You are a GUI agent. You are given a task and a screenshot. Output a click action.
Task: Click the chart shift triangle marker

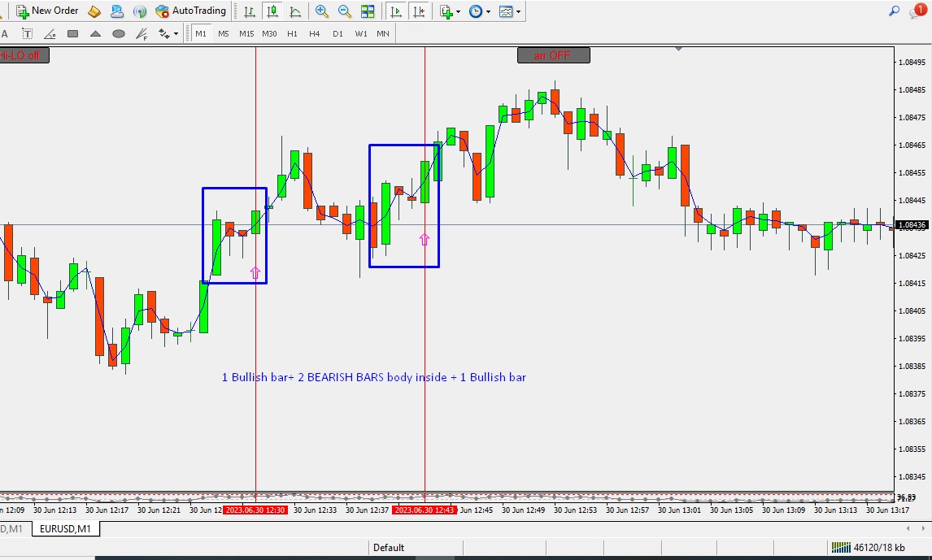(678, 50)
